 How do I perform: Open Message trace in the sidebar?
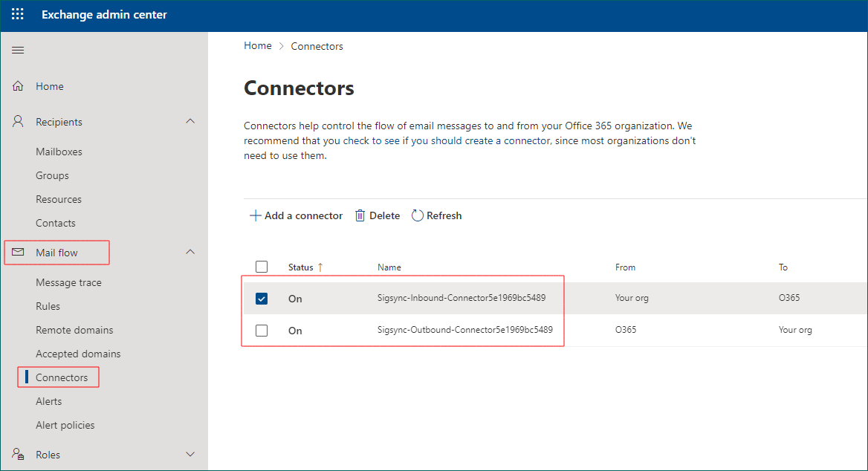click(x=68, y=282)
